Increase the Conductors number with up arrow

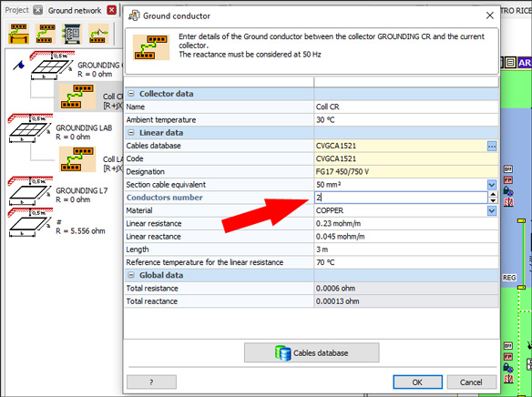point(493,195)
